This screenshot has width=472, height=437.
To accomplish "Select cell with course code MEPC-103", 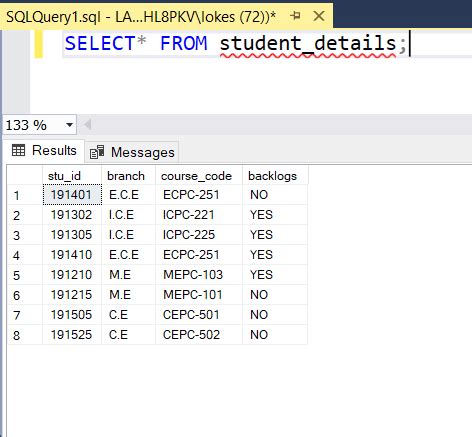I will point(199,275).
